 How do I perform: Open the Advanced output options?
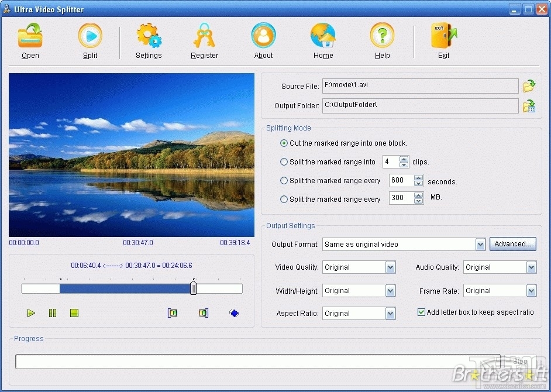tap(512, 244)
